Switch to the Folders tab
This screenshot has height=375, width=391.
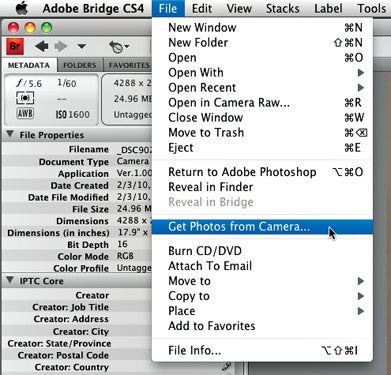tap(80, 65)
